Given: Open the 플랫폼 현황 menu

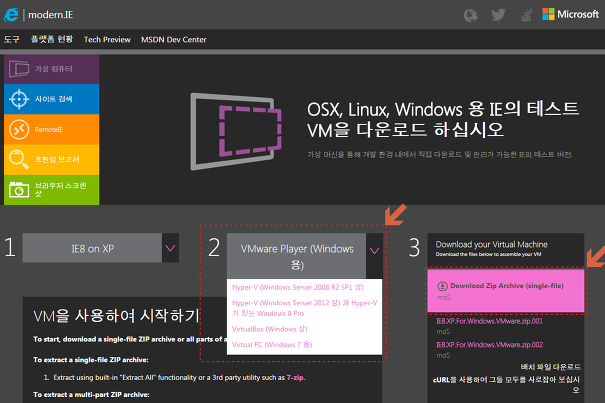Looking at the screenshot, I should coord(52,39).
